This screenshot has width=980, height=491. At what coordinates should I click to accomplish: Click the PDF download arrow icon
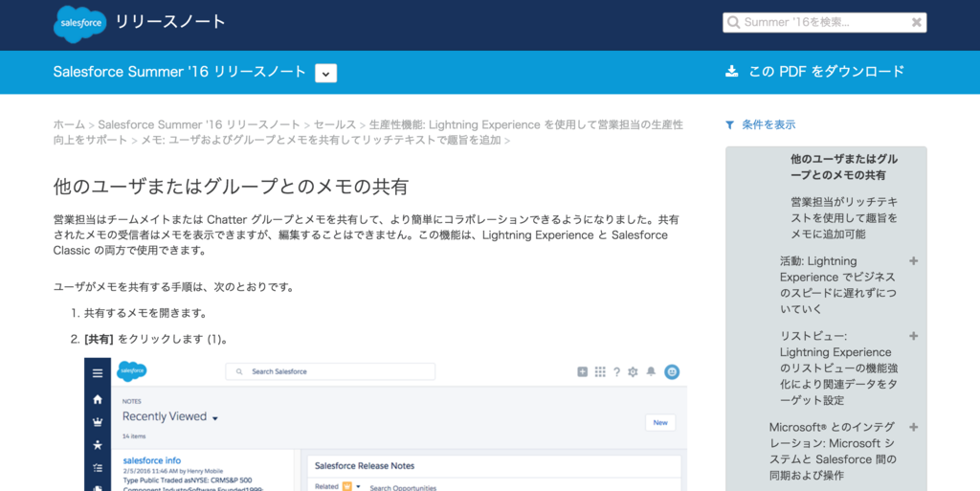point(731,71)
